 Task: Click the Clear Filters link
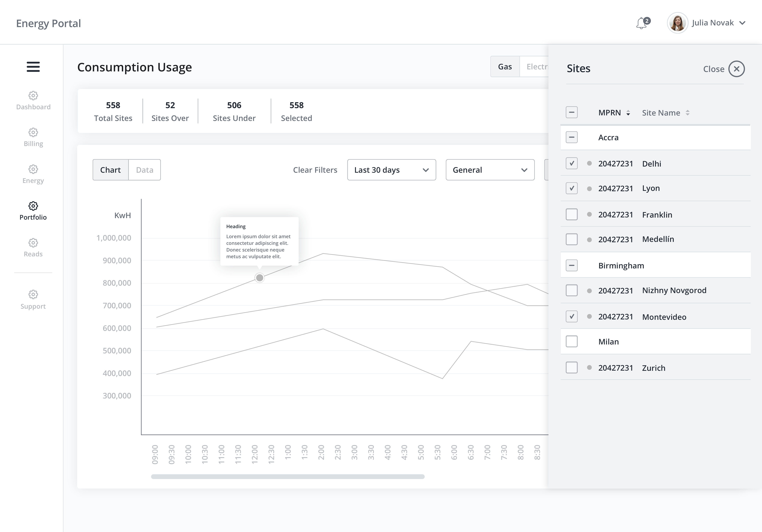(315, 170)
